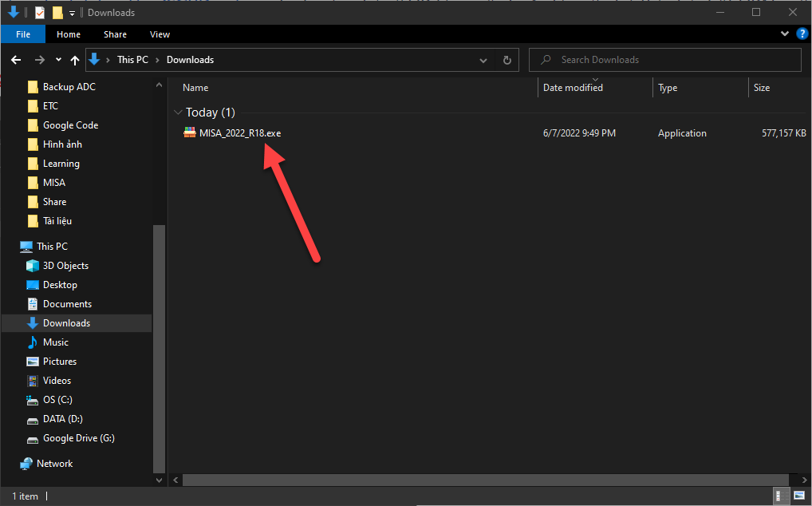Select the file name MISA_2022_R18.exe

click(x=240, y=133)
